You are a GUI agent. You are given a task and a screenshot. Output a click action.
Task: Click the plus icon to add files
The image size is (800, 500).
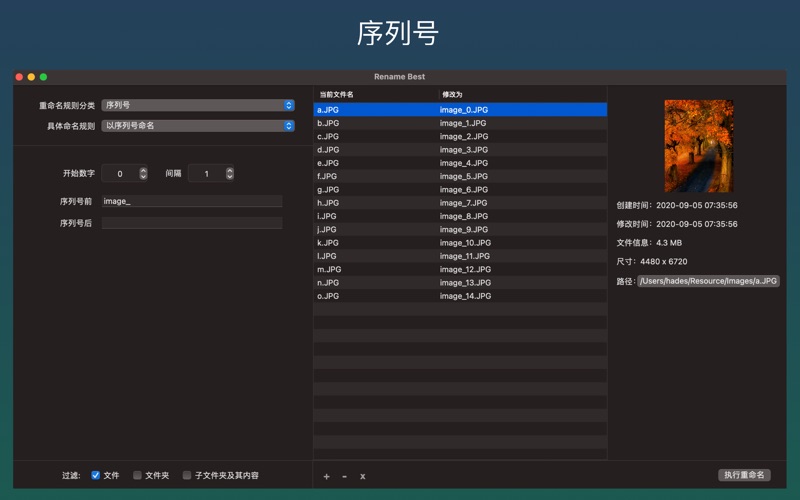coord(326,476)
